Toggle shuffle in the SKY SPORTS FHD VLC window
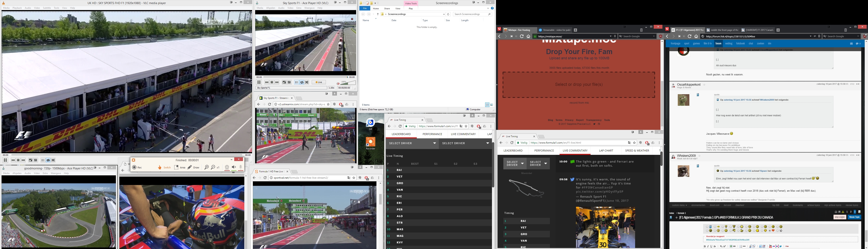 click(x=53, y=160)
